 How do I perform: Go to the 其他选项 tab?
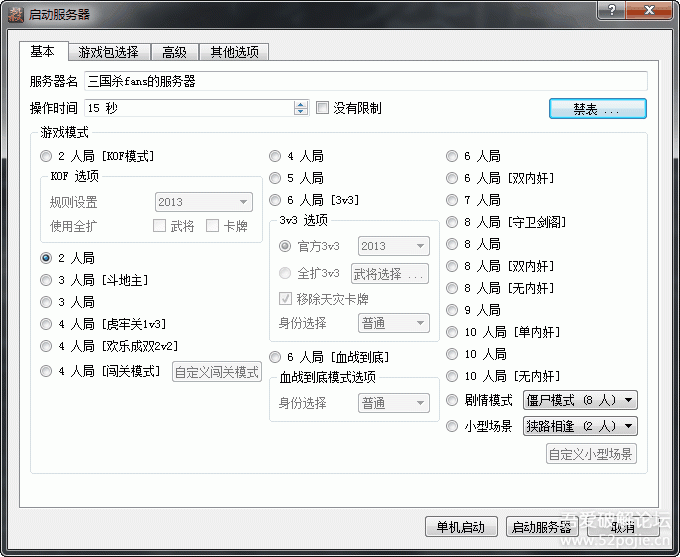[234, 52]
